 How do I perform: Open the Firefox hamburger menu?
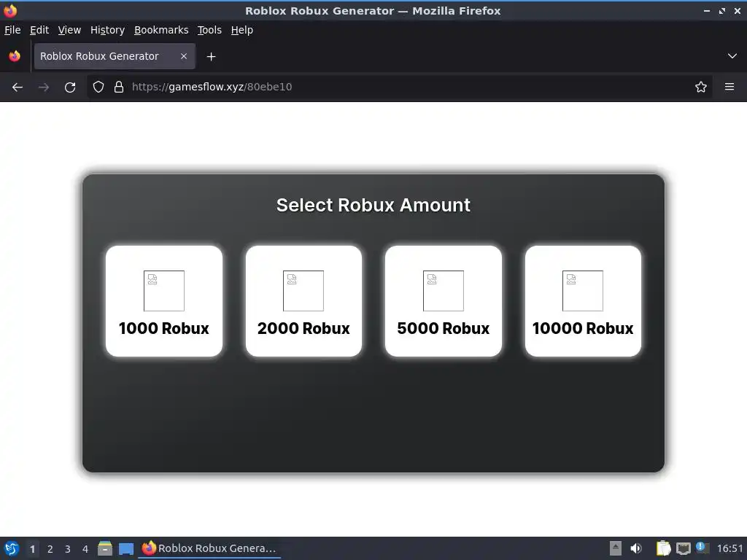coord(729,87)
